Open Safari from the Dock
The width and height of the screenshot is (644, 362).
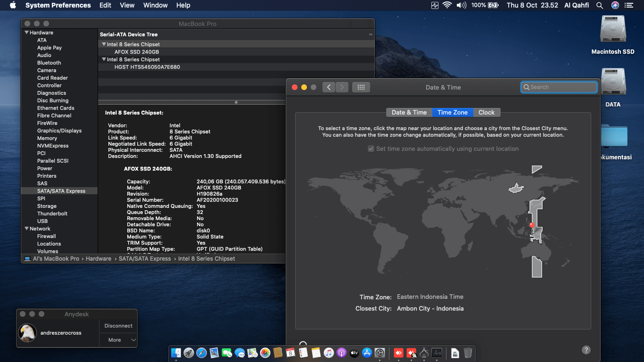(201, 353)
